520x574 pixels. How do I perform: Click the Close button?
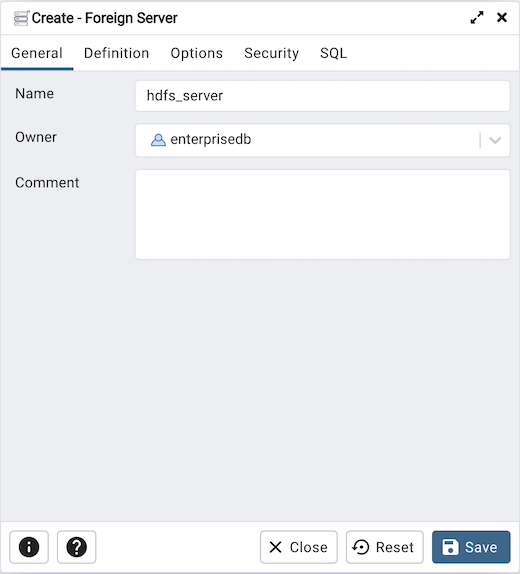pos(299,547)
